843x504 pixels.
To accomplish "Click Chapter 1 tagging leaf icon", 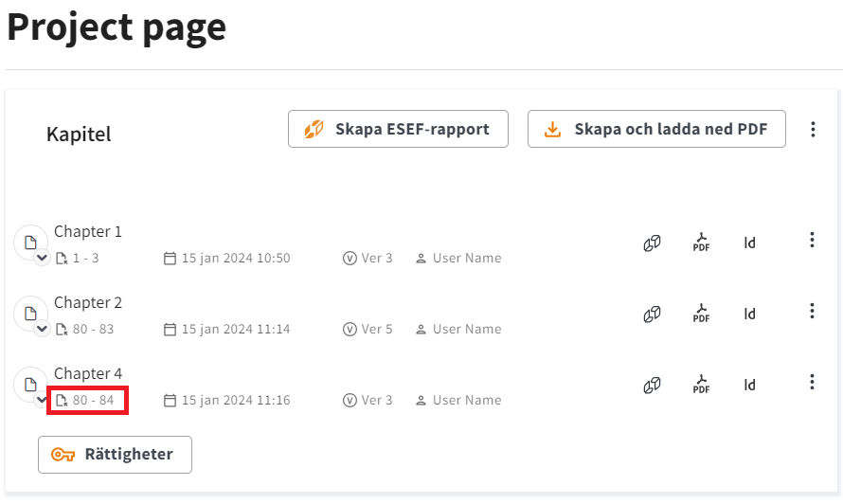I will point(653,243).
